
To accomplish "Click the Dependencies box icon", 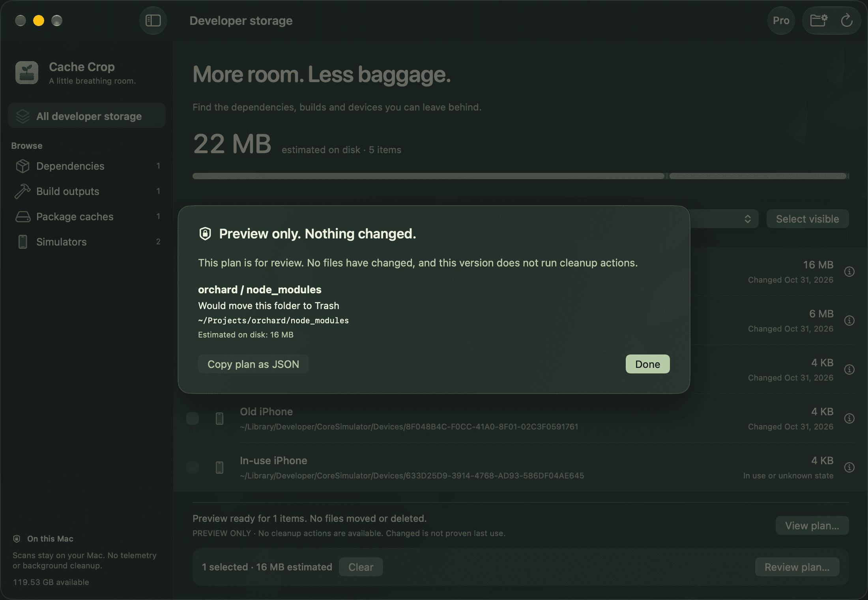I will [23, 166].
